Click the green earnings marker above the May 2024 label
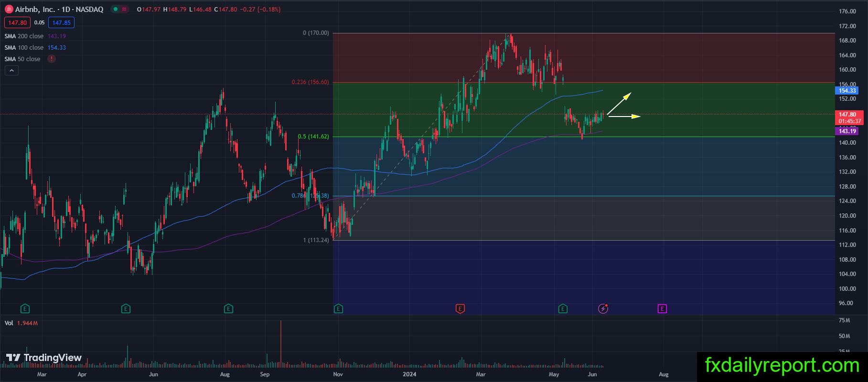This screenshot has width=868, height=382. click(x=563, y=308)
